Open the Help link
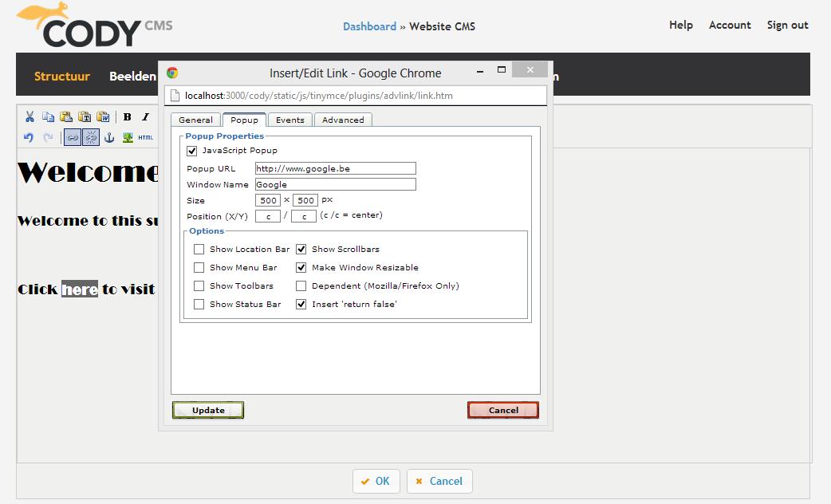This screenshot has height=504, width=831. (681, 25)
